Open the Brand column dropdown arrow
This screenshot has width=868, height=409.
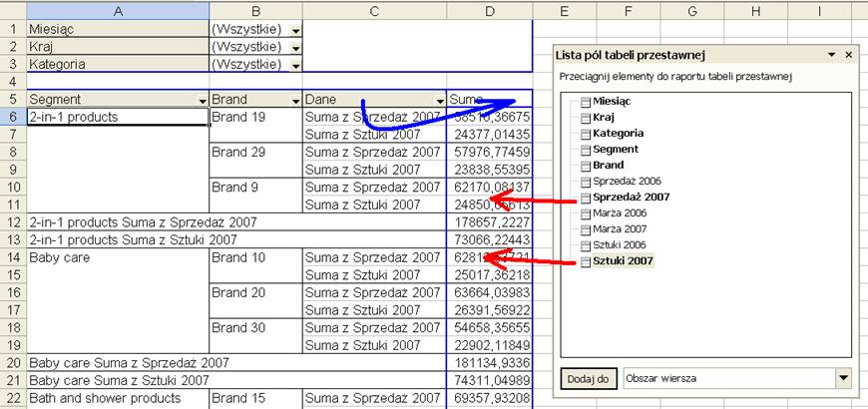coord(296,101)
